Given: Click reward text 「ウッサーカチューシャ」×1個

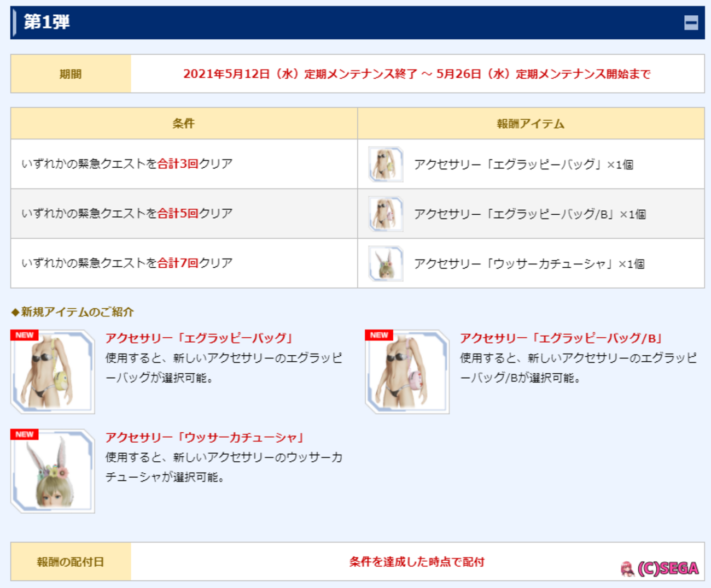Looking at the screenshot, I should pos(529,264).
